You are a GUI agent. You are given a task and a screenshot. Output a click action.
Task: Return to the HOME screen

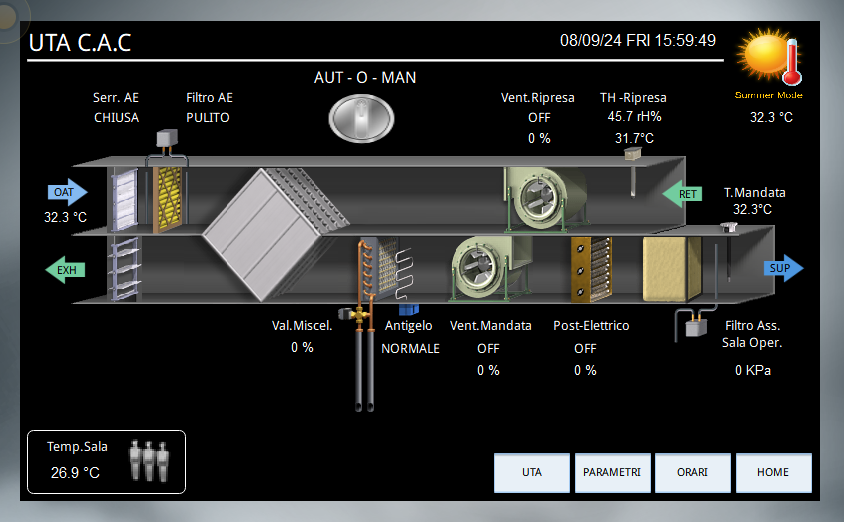point(773,472)
